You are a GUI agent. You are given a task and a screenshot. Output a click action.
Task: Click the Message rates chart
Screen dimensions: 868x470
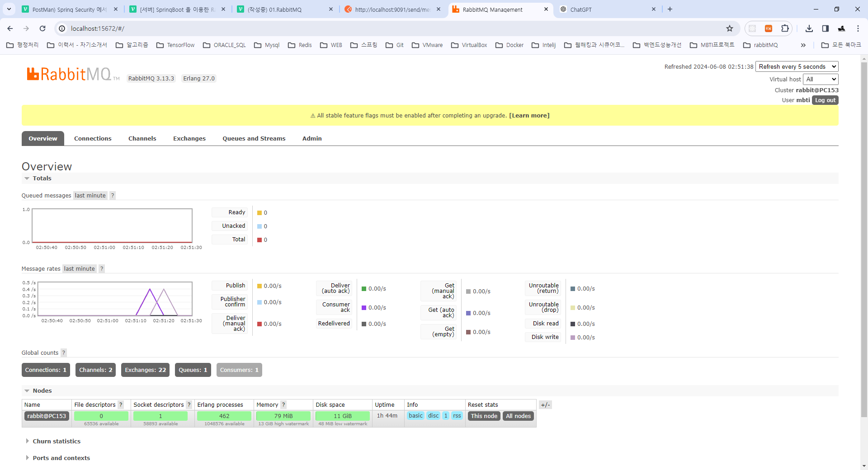(x=115, y=299)
